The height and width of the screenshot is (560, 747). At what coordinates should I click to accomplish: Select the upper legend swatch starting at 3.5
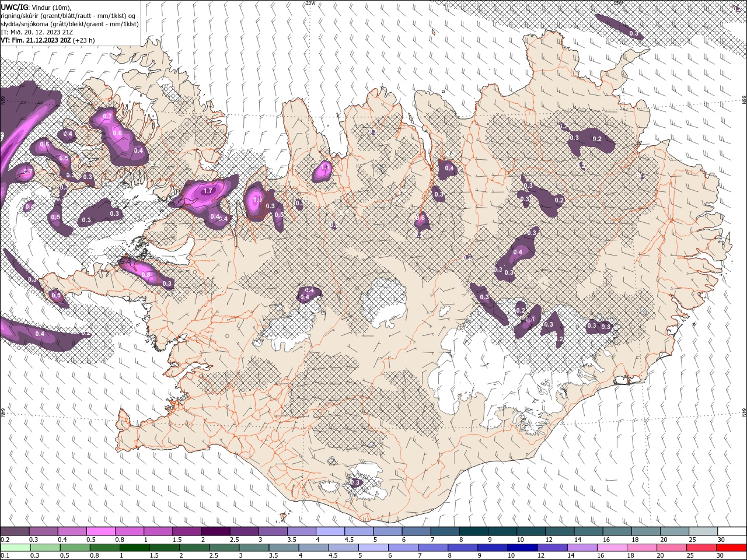point(301,531)
